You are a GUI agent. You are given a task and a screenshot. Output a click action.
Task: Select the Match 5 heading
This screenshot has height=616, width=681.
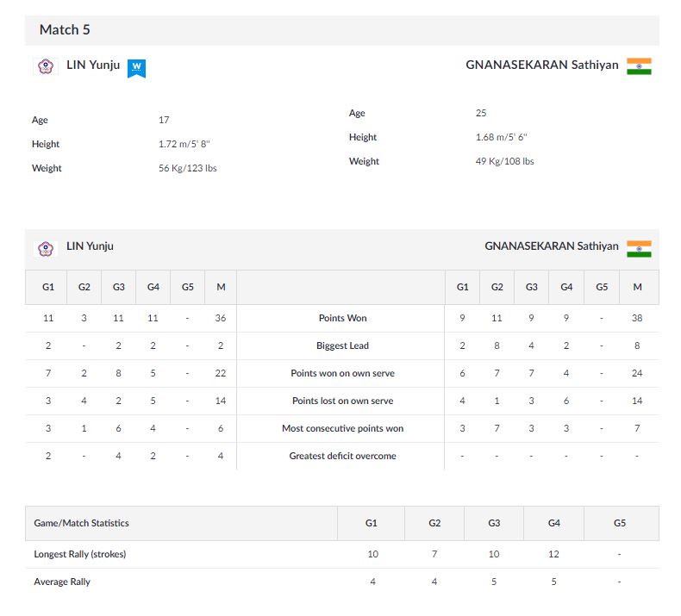[65, 30]
